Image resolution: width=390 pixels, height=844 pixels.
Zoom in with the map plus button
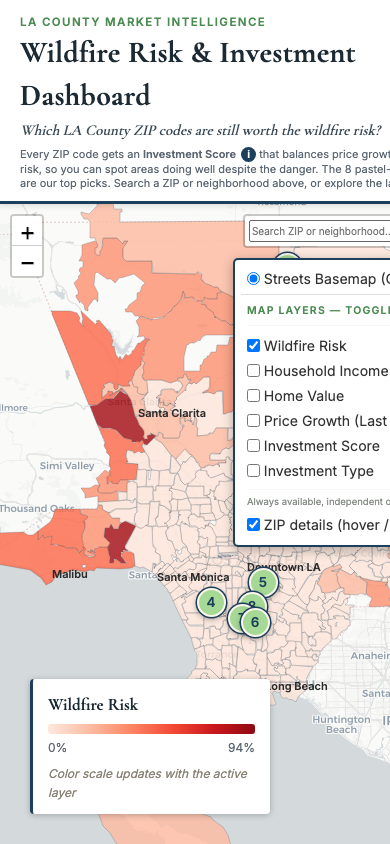27,233
